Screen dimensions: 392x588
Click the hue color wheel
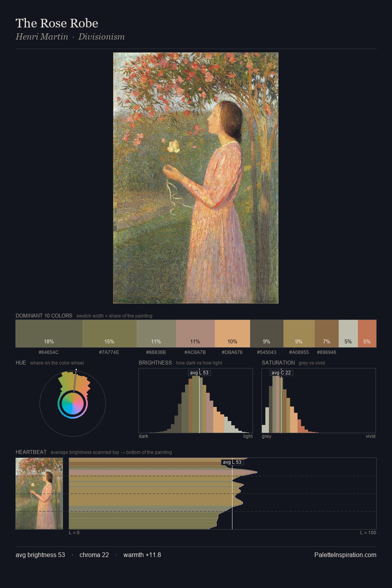[x=73, y=403]
